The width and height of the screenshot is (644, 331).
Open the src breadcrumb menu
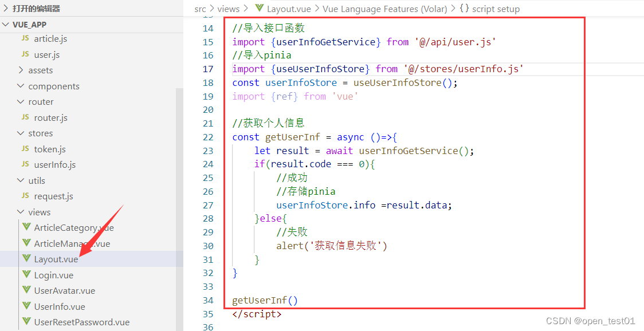(201, 9)
